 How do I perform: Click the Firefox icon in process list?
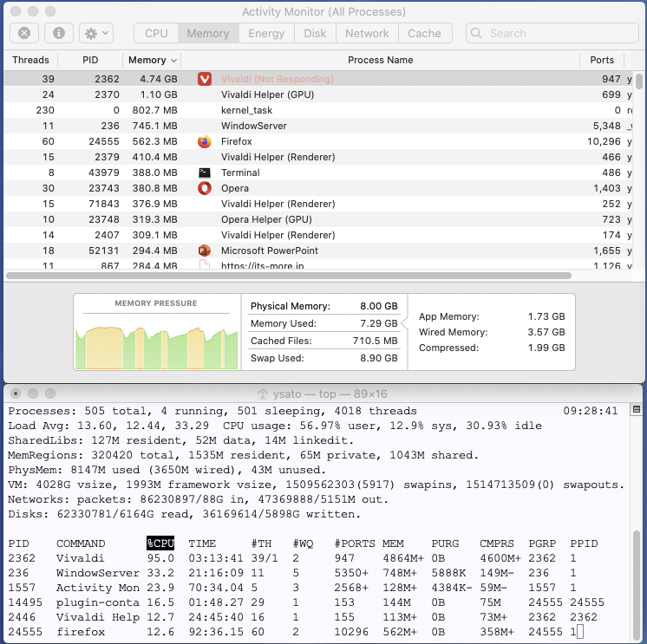click(x=205, y=141)
